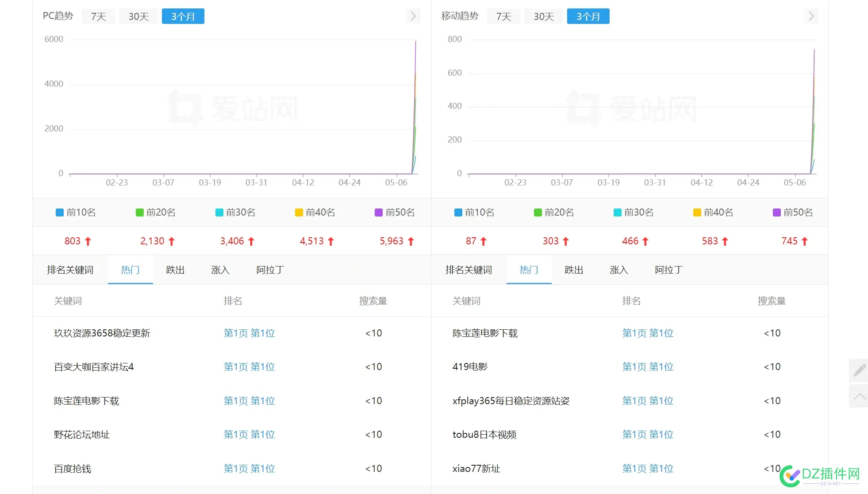This screenshot has height=494, width=868.
Task: Switch to the 跌出 tab in the PC keyword section
Action: coord(175,270)
